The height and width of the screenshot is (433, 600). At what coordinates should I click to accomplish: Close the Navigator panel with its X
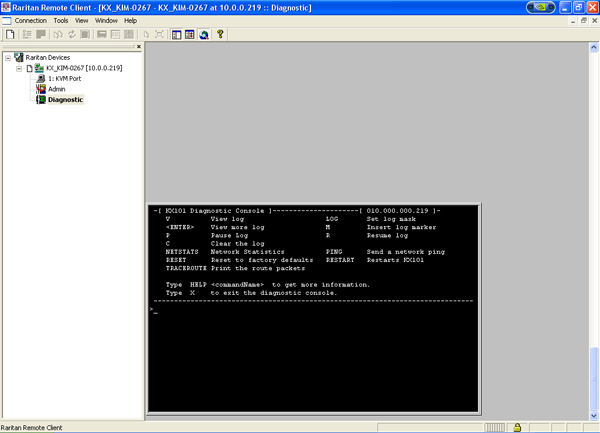pyautogui.click(x=139, y=46)
